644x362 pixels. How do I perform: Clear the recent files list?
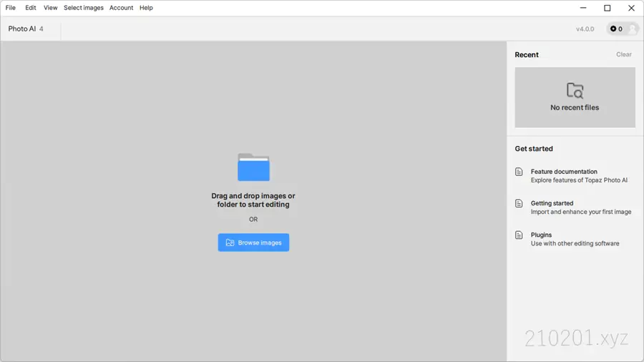click(623, 54)
